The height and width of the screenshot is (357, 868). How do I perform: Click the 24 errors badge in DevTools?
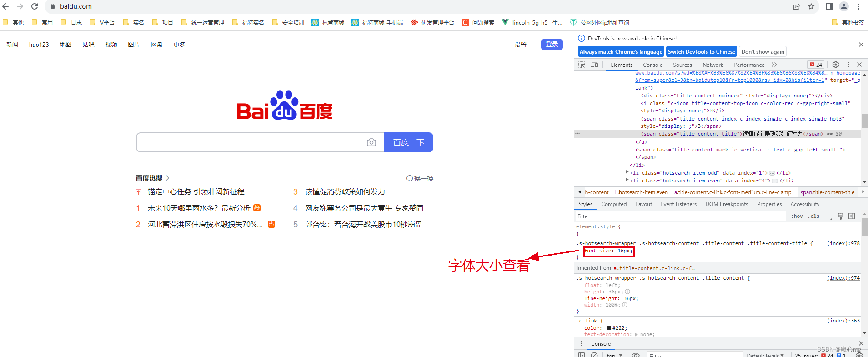816,65
